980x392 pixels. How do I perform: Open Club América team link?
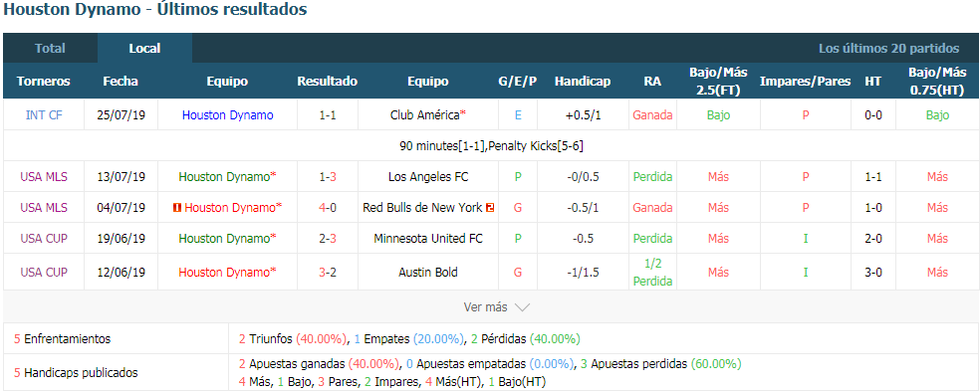(428, 114)
